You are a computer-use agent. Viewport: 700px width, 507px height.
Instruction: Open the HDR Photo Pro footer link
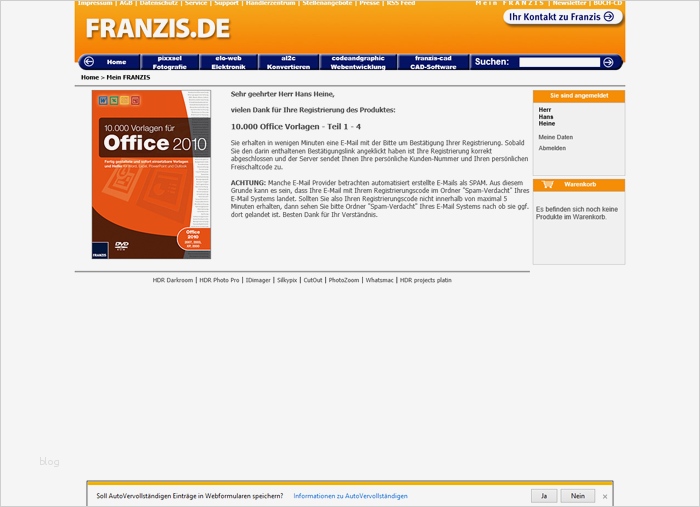219,280
